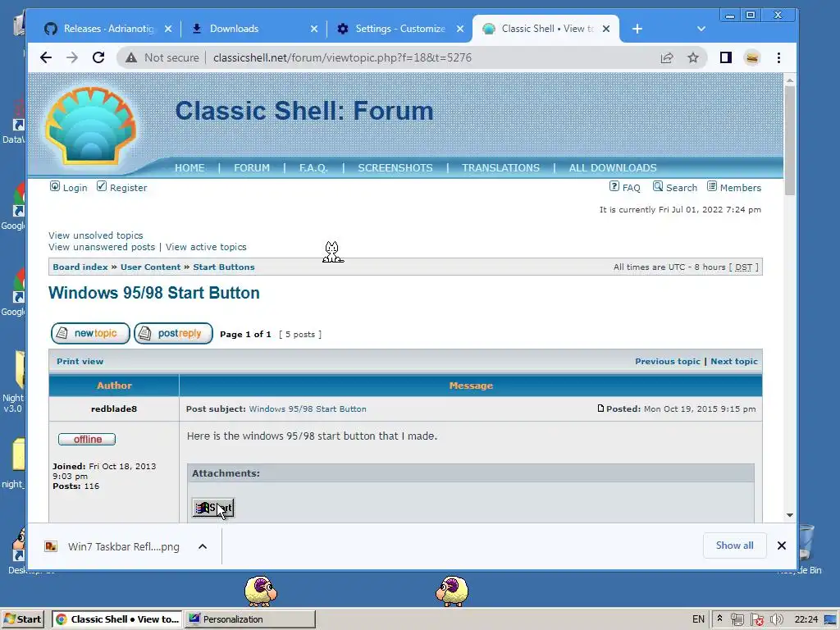Click the Windows 95/98 Start Button topic title

click(154, 293)
